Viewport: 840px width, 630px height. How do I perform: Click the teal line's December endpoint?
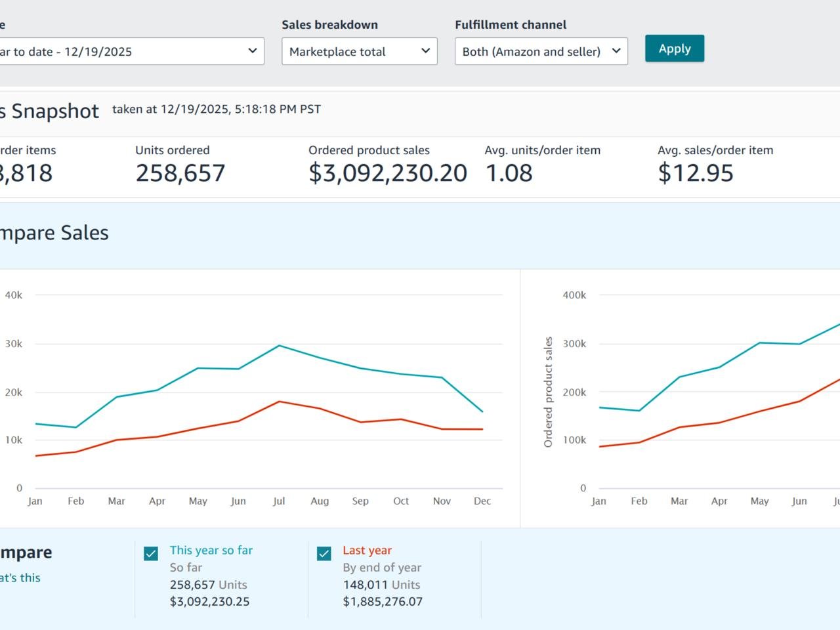[482, 411]
